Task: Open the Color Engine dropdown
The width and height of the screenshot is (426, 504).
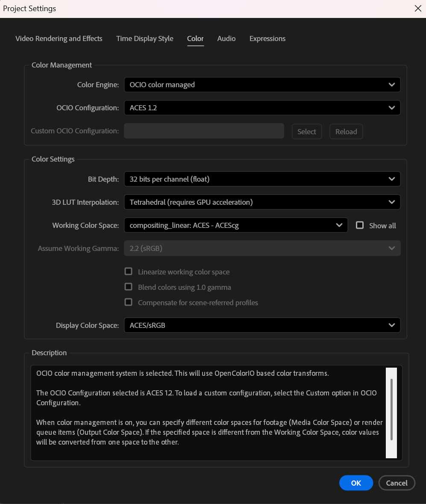Action: pos(262,85)
